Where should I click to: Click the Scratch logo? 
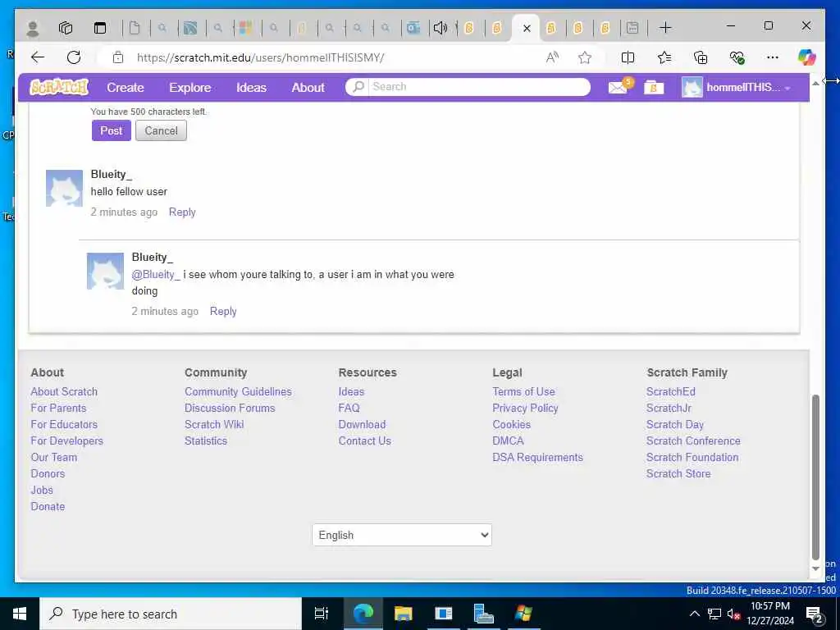tap(59, 87)
